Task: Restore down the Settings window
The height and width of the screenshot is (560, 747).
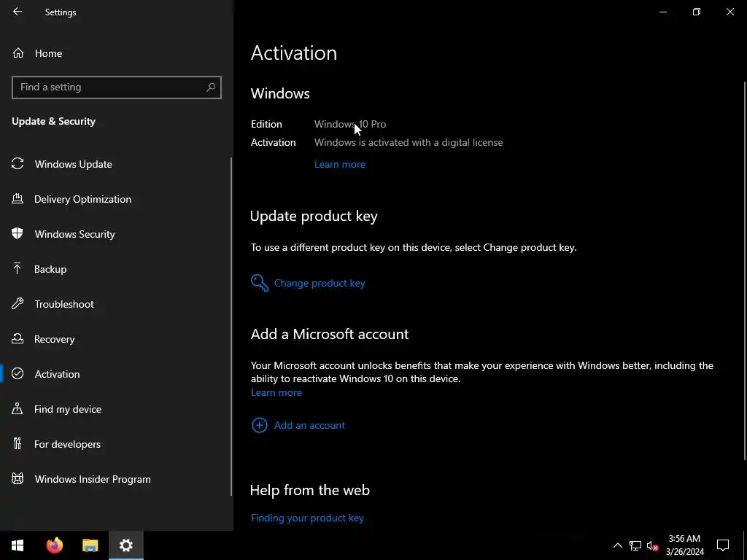Action: [x=697, y=12]
